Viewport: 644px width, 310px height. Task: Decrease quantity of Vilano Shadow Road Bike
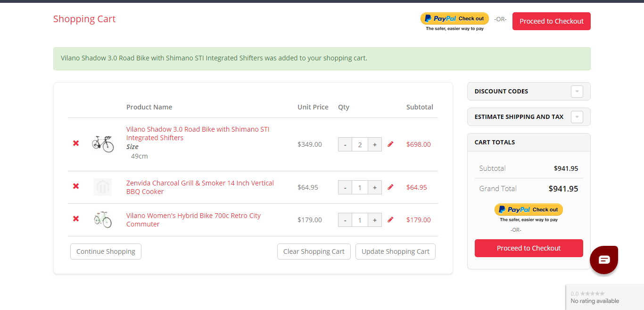point(345,144)
